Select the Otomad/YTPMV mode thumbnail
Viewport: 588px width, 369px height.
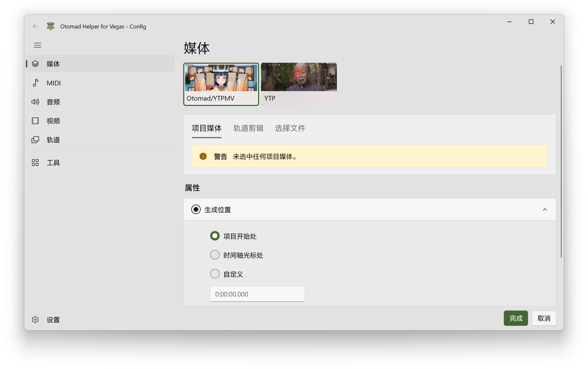[x=221, y=84]
